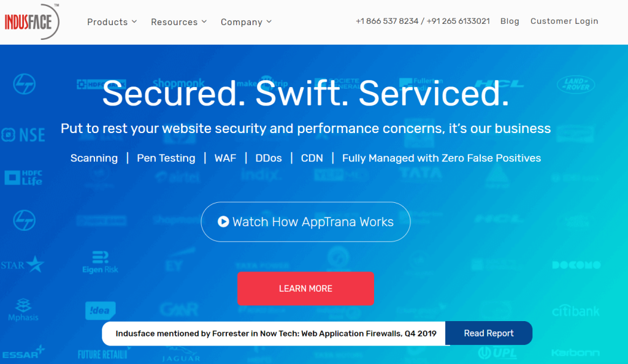Expand the Company dropdown menu

(246, 22)
